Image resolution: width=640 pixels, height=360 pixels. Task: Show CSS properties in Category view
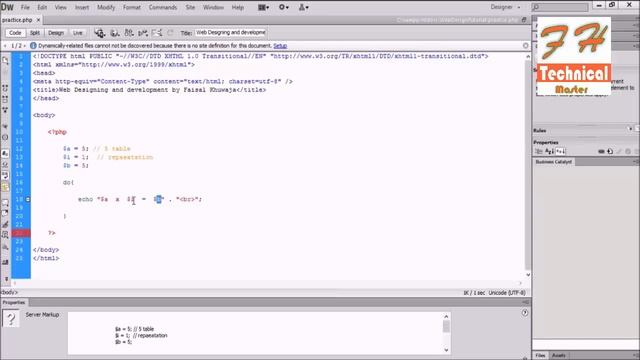click(539, 151)
